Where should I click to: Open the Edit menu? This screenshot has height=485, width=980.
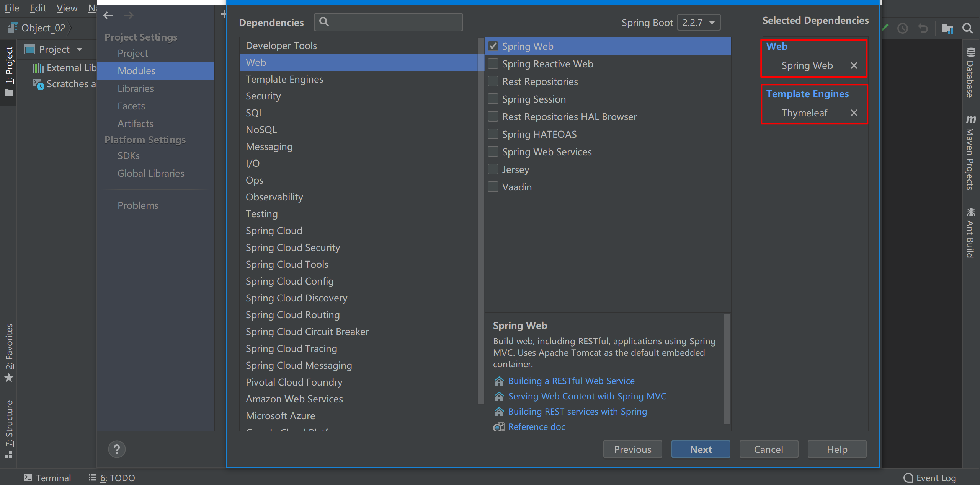38,8
